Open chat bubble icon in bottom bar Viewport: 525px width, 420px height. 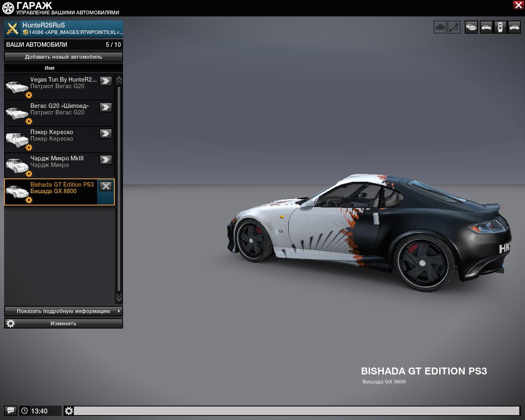tap(11, 411)
